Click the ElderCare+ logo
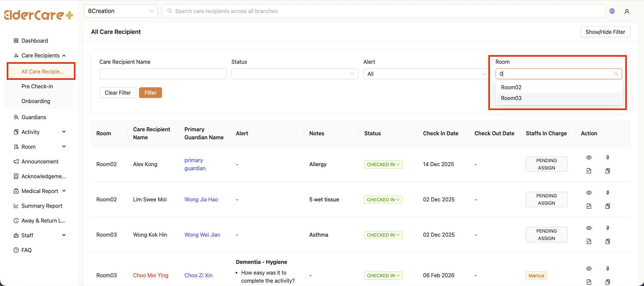 (39, 15)
